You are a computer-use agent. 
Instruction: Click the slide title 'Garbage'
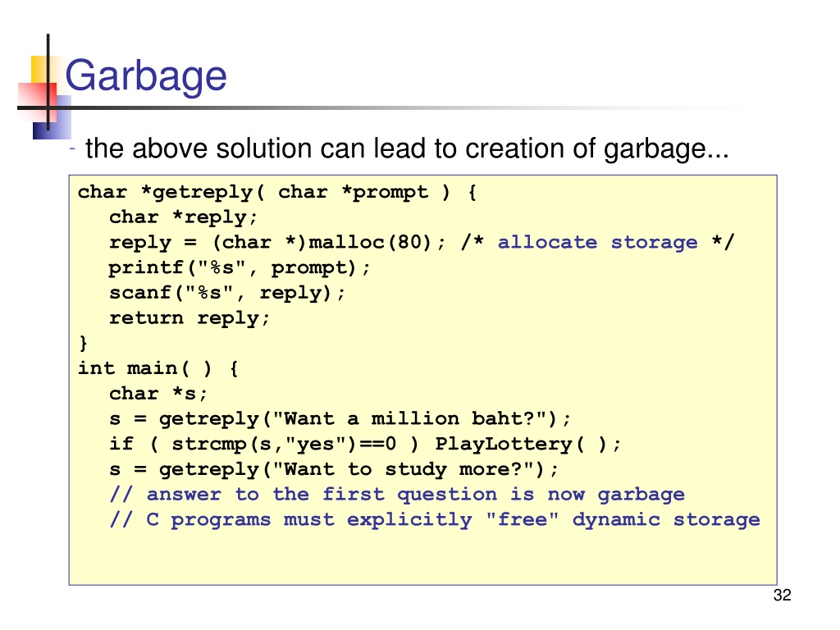click(146, 76)
